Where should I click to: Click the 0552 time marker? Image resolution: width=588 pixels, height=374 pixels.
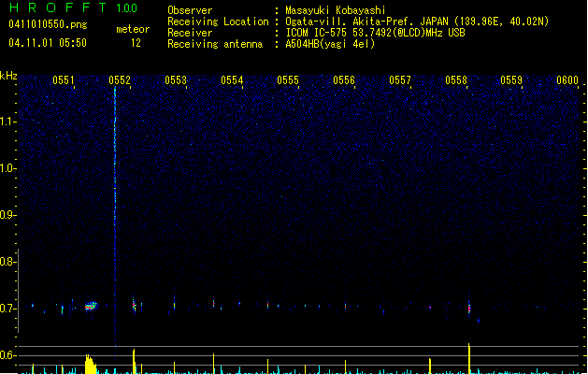120,80
